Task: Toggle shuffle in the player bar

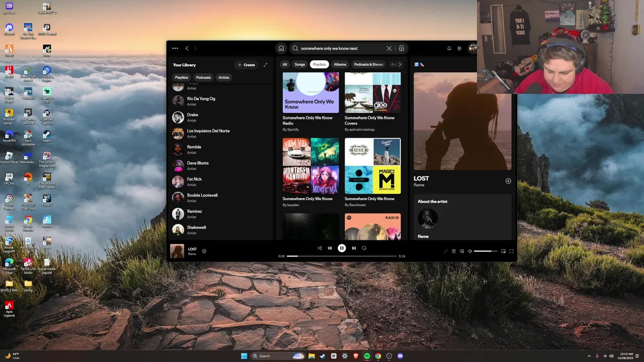Action: pyautogui.click(x=319, y=248)
